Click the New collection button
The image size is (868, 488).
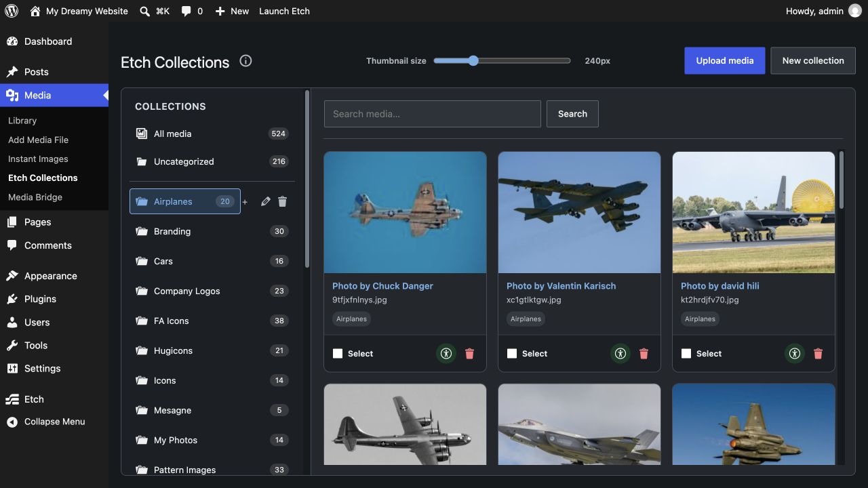click(x=813, y=60)
